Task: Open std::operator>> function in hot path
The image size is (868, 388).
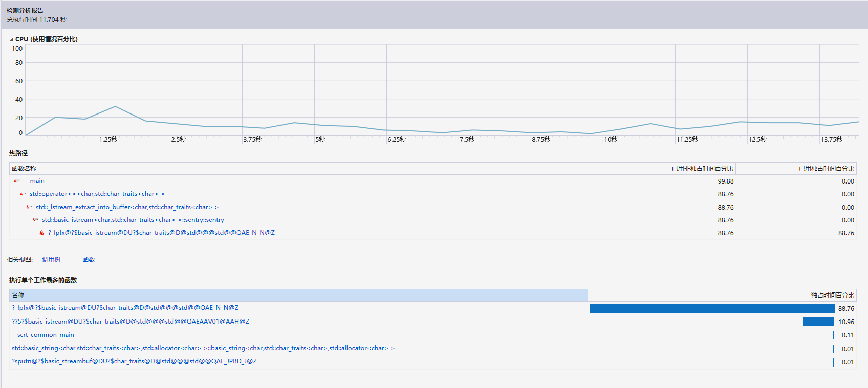Action: [97, 194]
